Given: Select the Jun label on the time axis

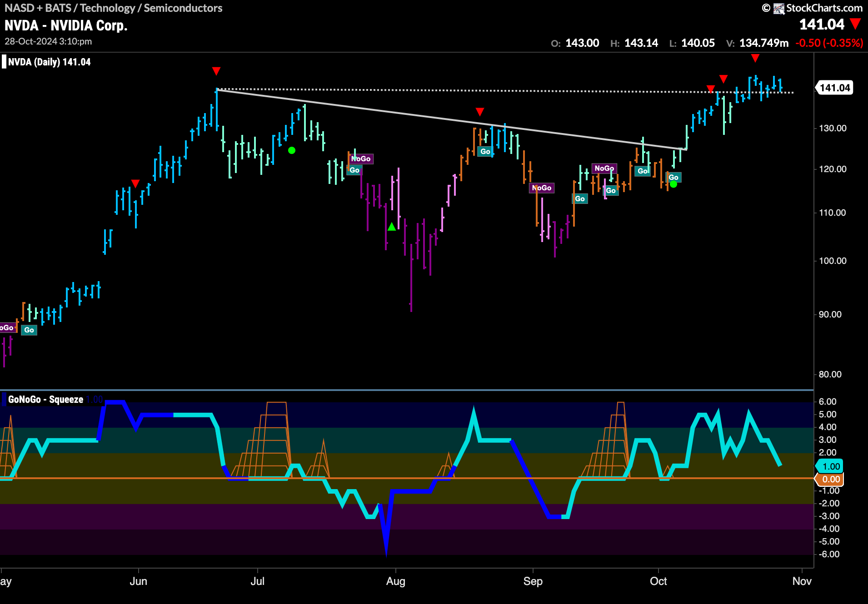Looking at the screenshot, I should 138,581.
